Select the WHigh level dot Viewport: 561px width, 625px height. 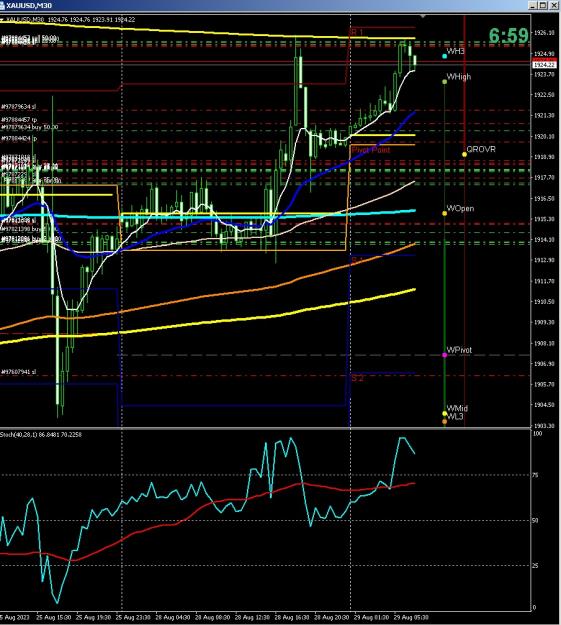coord(445,82)
